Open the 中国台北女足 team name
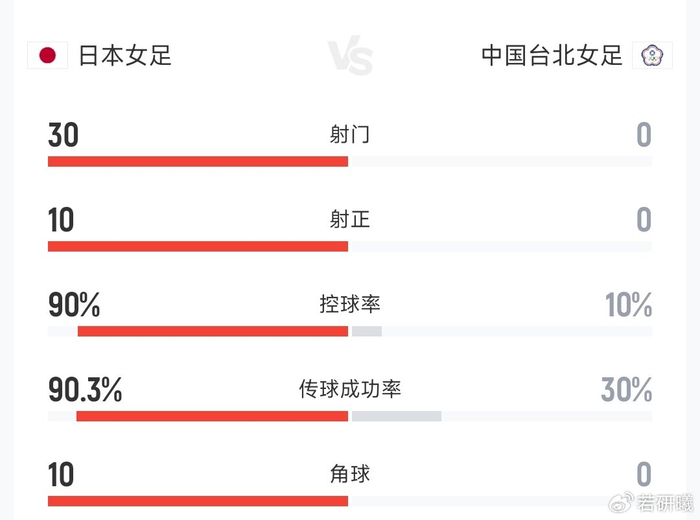The image size is (700, 520). pyautogui.click(x=552, y=54)
